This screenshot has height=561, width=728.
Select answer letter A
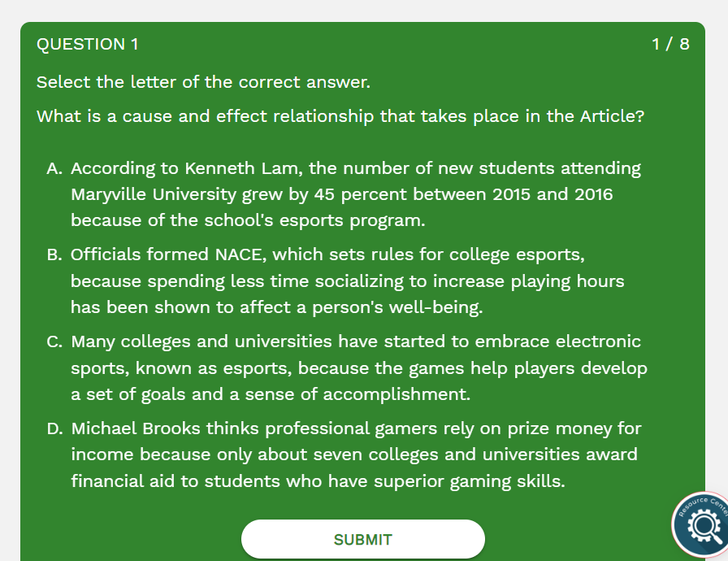54,168
